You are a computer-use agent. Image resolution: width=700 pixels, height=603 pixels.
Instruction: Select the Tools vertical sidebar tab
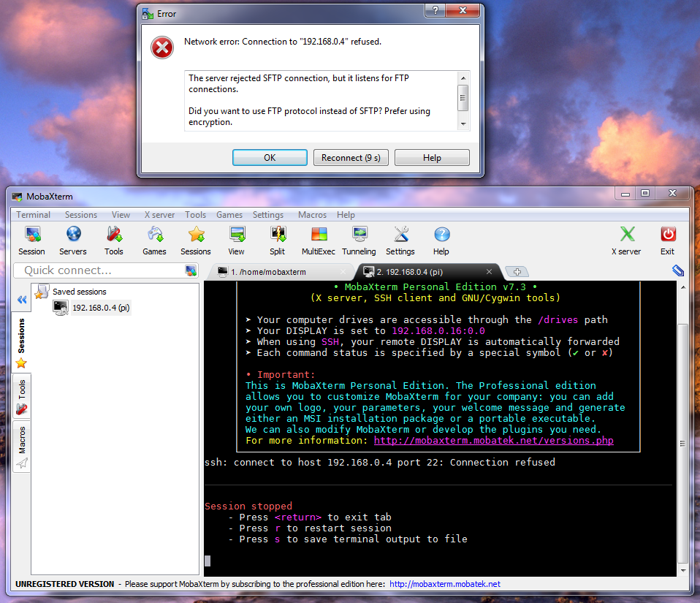tap(21, 396)
